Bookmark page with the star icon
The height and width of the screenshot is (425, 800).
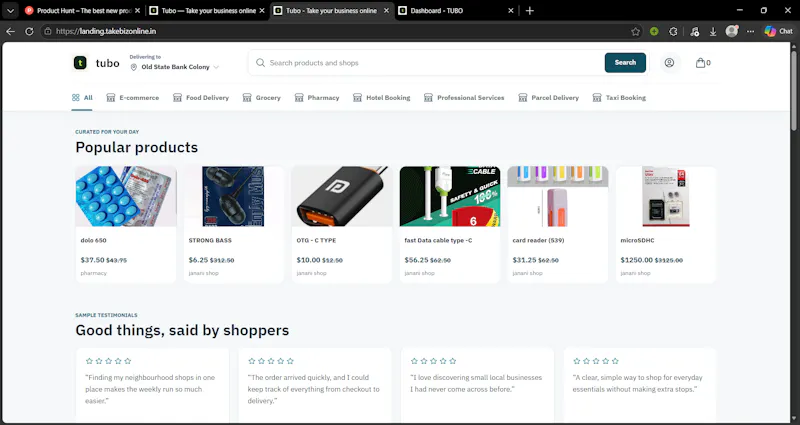635,32
